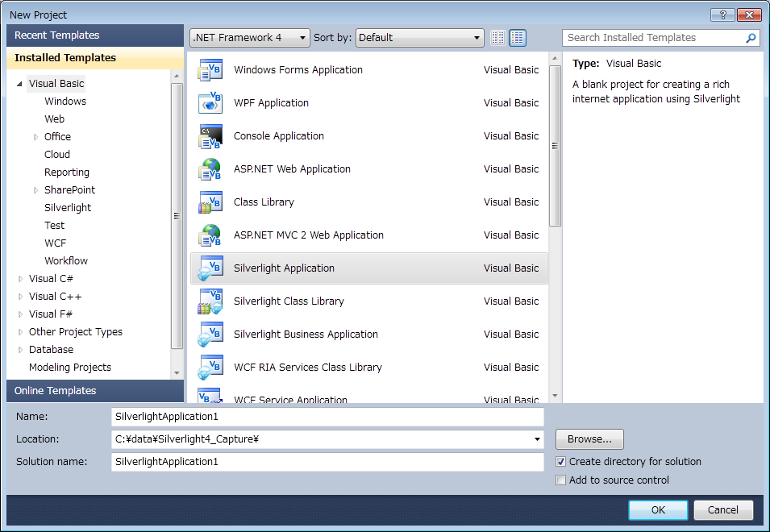Click the Cancel button

(723, 510)
